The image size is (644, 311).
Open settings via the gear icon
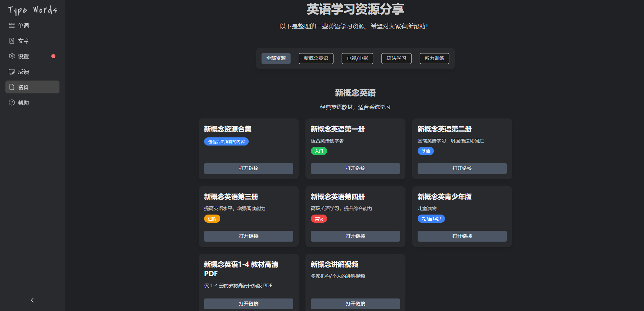pyautogui.click(x=12, y=56)
